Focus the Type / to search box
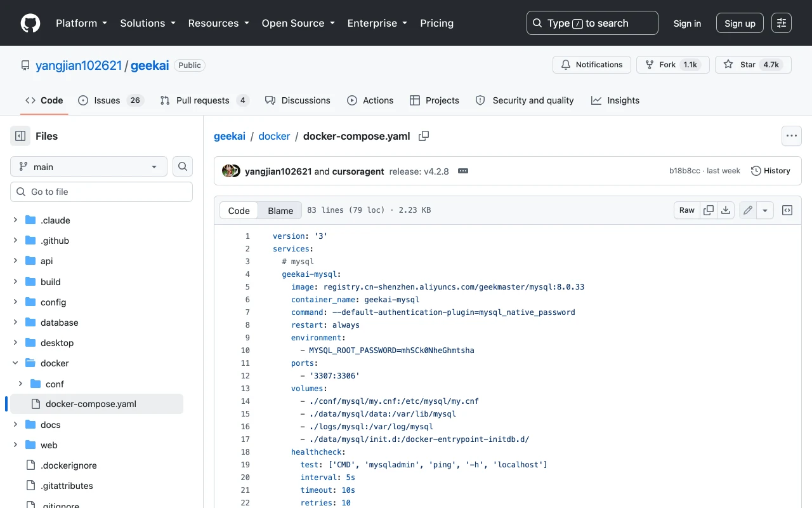 (593, 23)
